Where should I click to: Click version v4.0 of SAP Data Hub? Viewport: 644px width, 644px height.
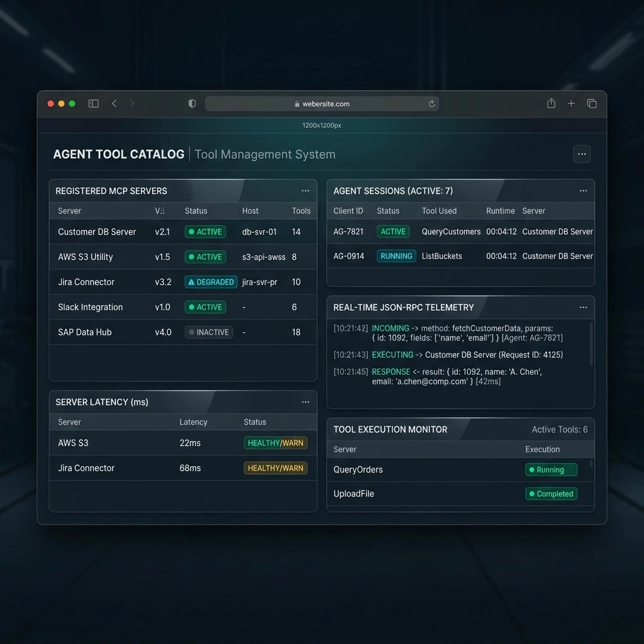163,332
